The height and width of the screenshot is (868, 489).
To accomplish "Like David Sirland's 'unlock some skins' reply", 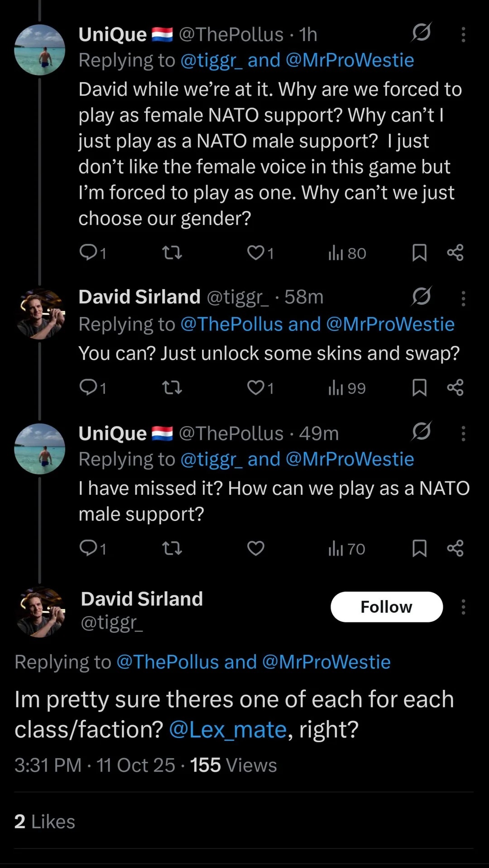I will (x=256, y=388).
